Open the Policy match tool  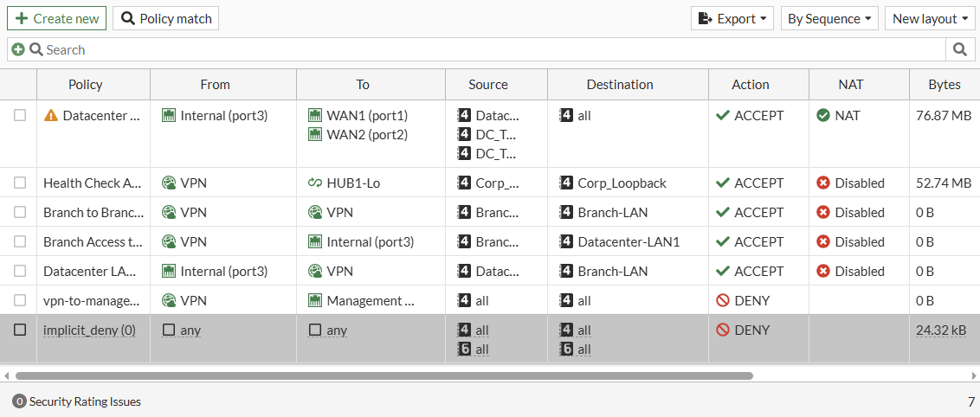coord(166,18)
